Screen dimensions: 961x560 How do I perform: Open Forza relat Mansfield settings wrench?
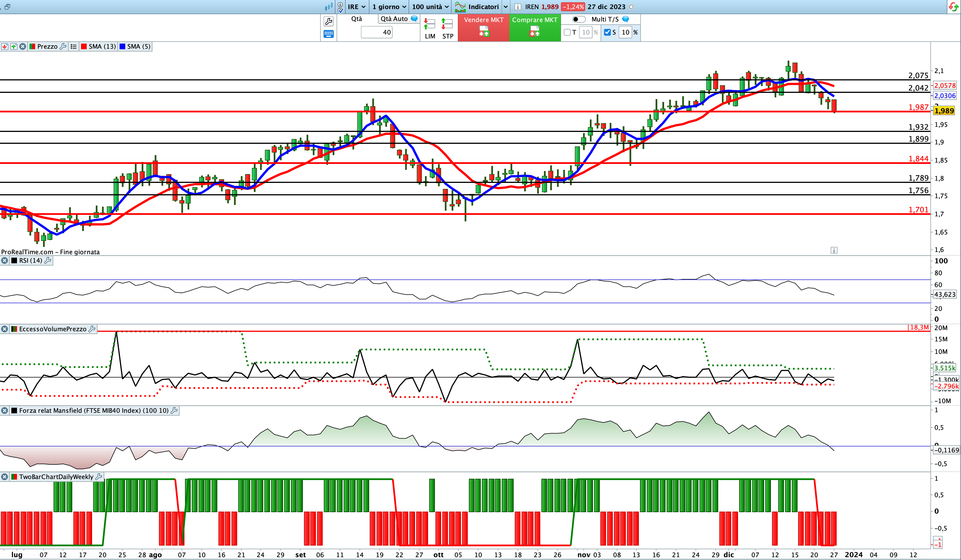[174, 410]
